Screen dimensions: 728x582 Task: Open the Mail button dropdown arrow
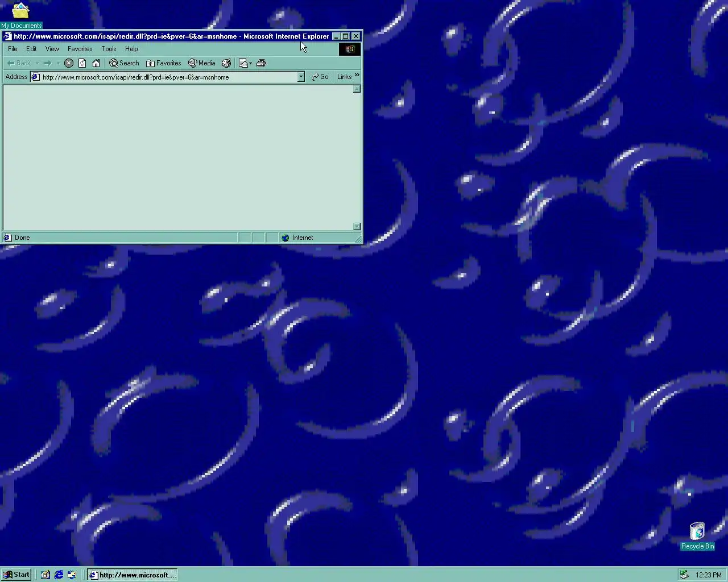pos(250,63)
